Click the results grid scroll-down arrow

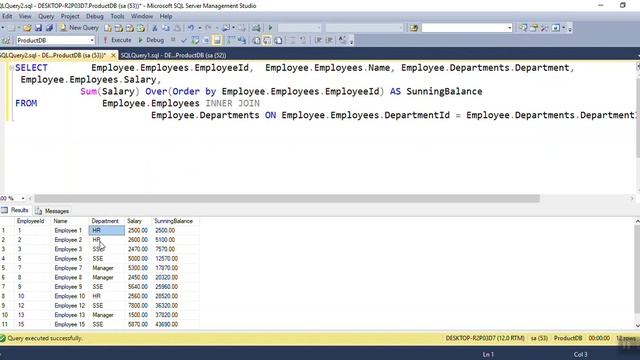(x=637, y=325)
